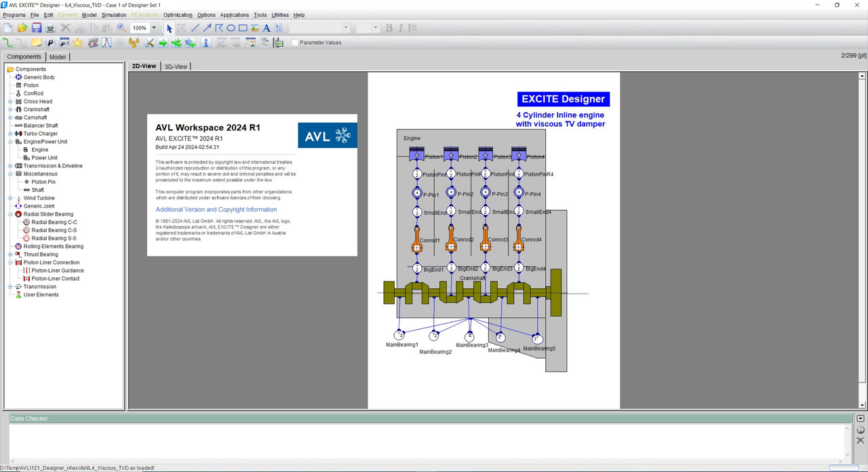Screen dimensions: 868x472
Task: Click the Data Checker panel dropdown arrow
Action: [x=861, y=419]
